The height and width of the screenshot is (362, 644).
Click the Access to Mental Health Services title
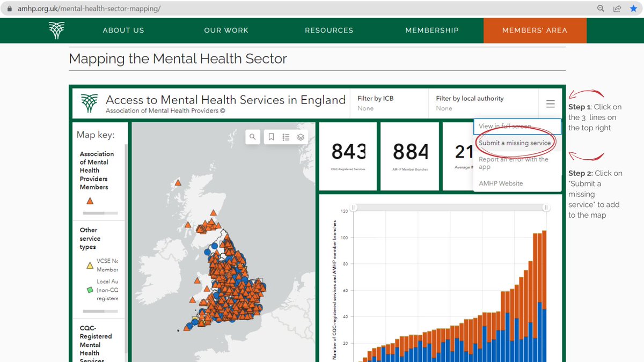(x=226, y=100)
